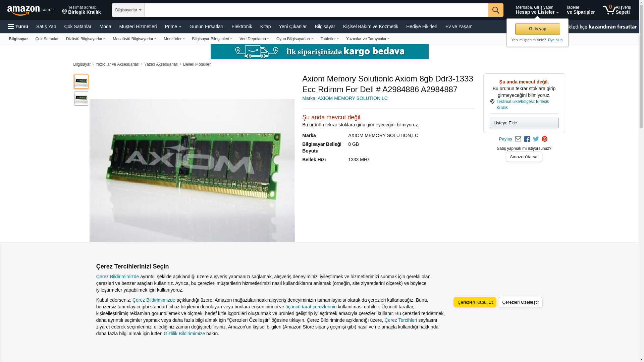Share product on Facebook icon
The width and height of the screenshot is (644, 362).
(x=527, y=139)
